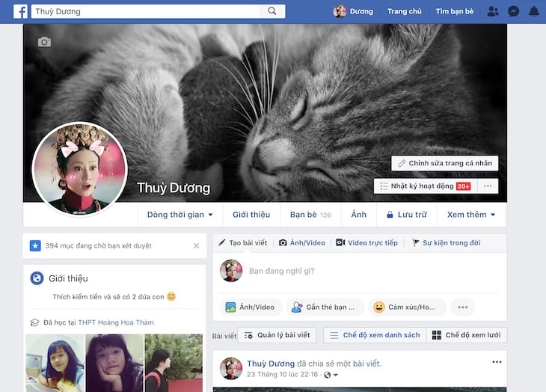Open Thuỳ Dương post author link
The image size is (546, 392).
(271, 364)
